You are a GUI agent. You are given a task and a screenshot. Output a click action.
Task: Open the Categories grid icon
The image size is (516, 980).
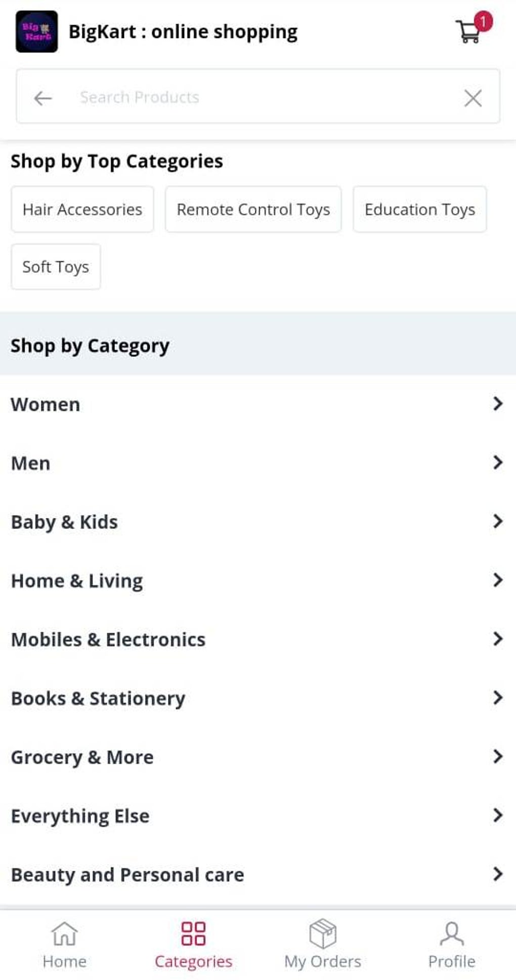click(x=193, y=934)
